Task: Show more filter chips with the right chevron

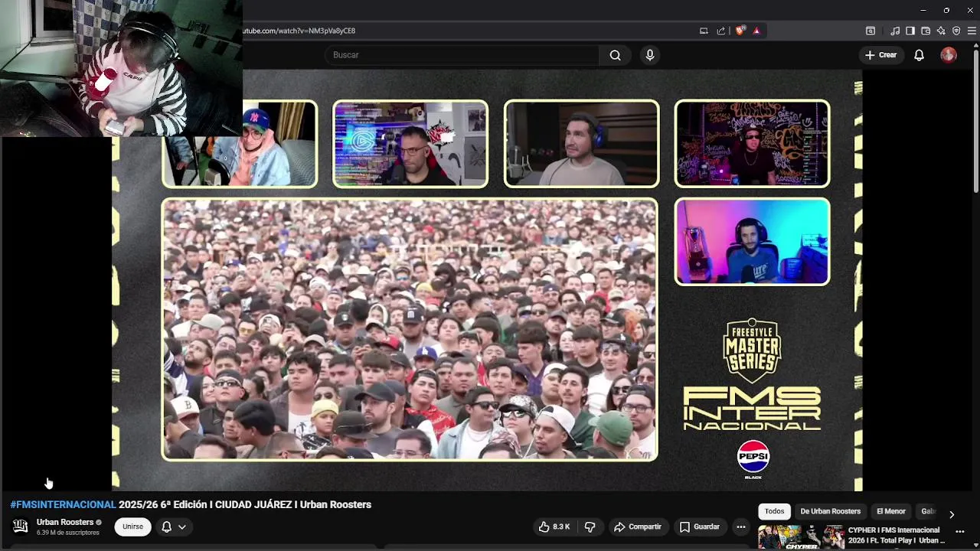Action: (x=952, y=514)
